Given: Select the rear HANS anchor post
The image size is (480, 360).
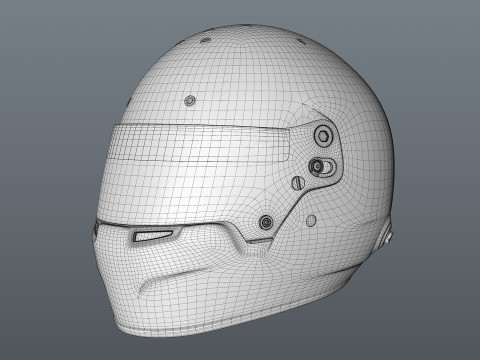Looking at the screenshot, I should (x=389, y=237).
